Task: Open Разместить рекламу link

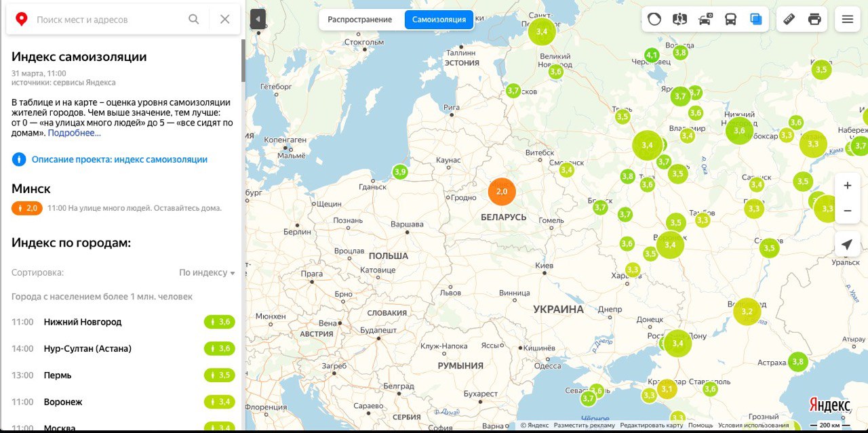Action: 585,426
